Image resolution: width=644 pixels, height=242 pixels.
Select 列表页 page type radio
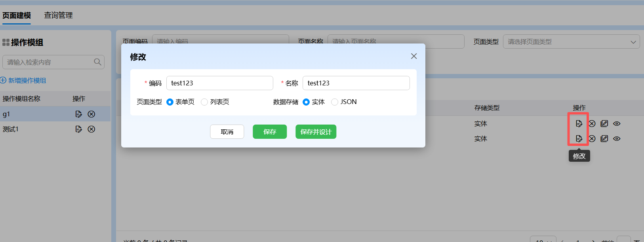204,102
